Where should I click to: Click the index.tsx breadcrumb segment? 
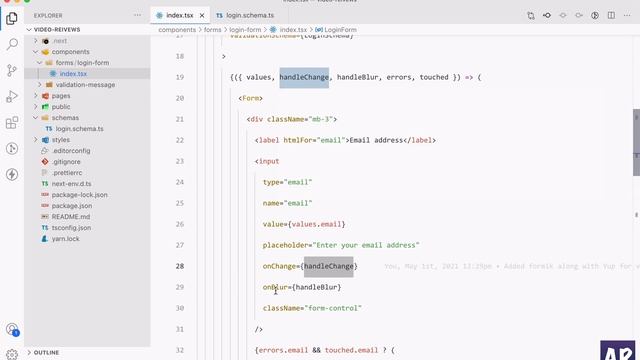(x=293, y=30)
